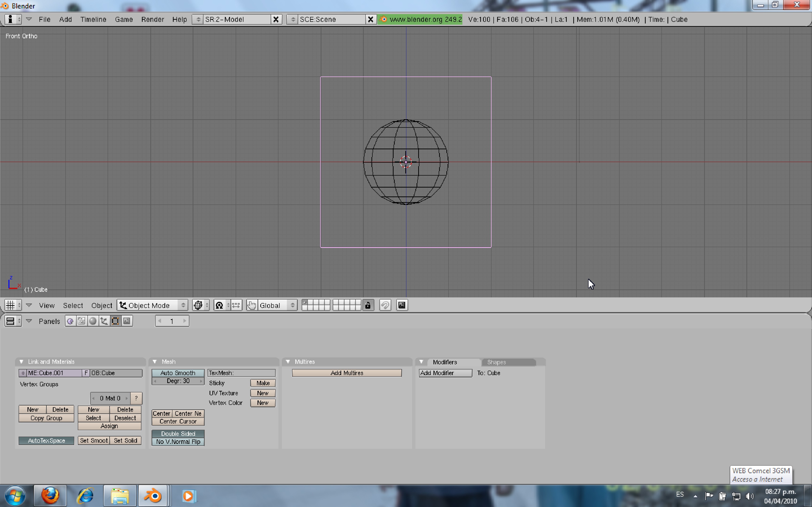Click the 3D transform manipulator hand icon
Screen dimensions: 812x507
(252, 305)
